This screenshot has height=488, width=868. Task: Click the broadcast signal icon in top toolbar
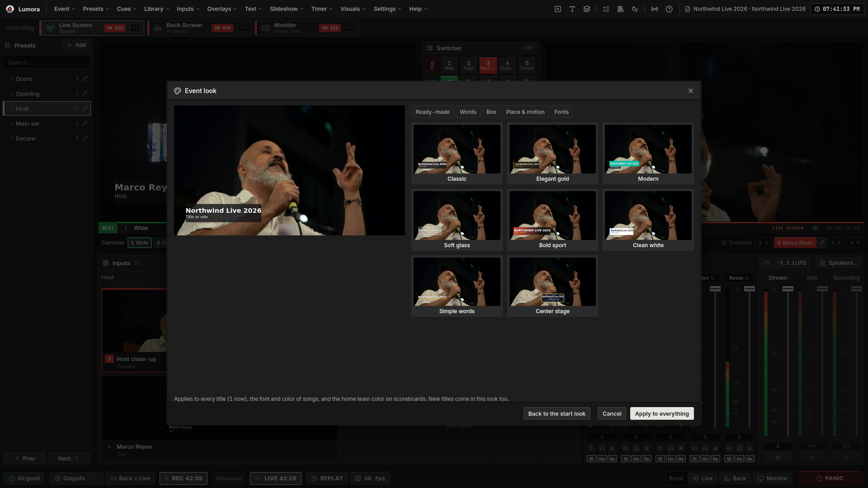(x=655, y=9)
